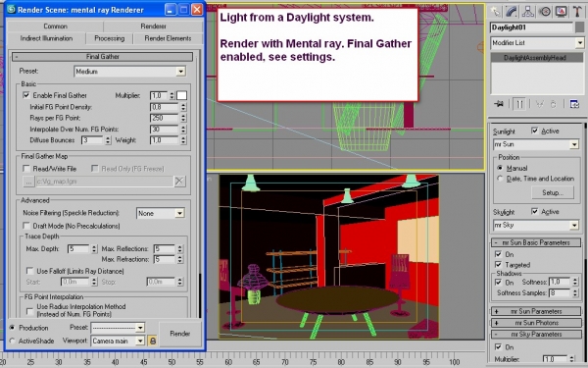
Task: Click the X to clear Final Gather map file
Action: 179,182
